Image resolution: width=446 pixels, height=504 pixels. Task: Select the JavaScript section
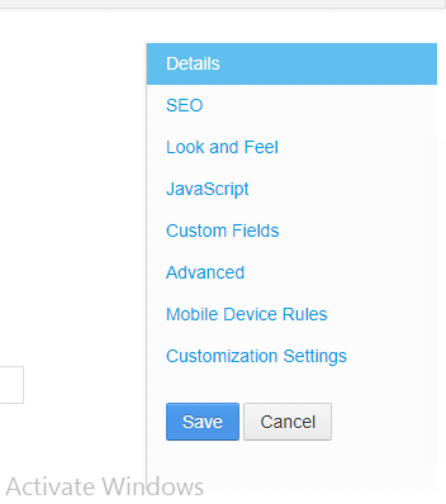tap(207, 189)
